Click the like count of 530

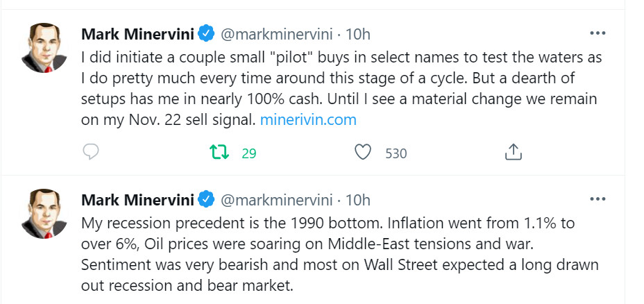pos(396,153)
